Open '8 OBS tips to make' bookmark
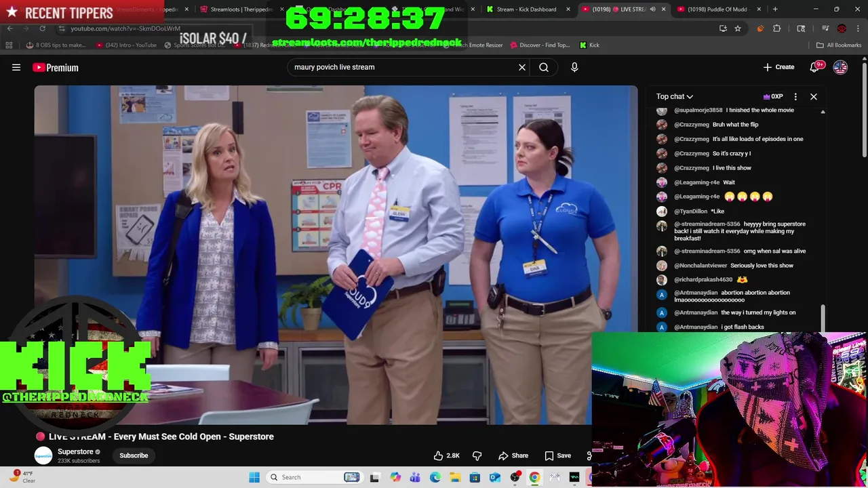This screenshot has width=868, height=488. 56,45
